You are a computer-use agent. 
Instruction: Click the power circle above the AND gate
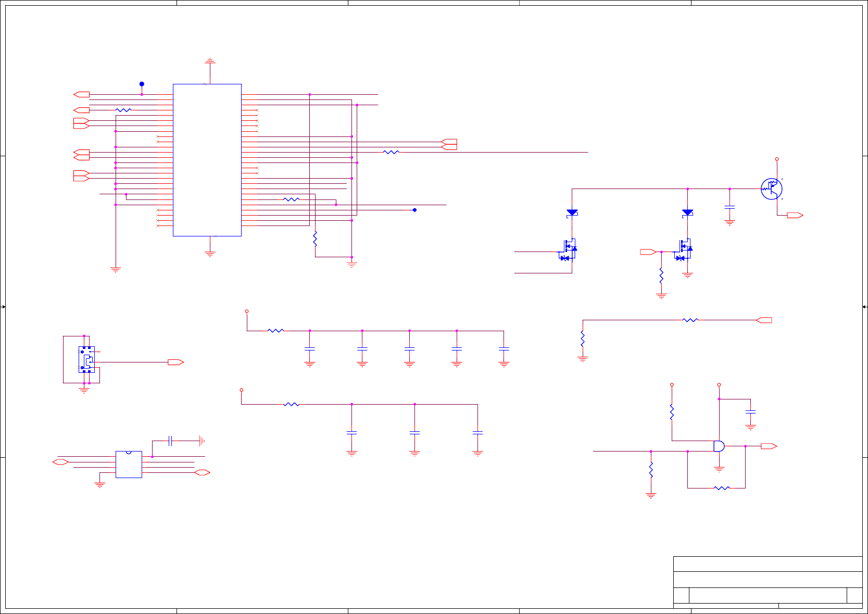coord(719,385)
